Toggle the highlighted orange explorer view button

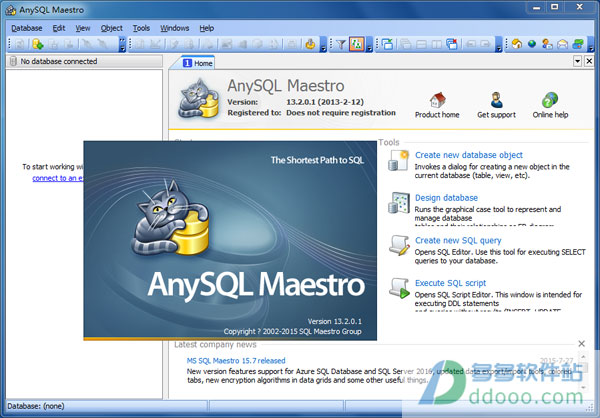[x=357, y=44]
